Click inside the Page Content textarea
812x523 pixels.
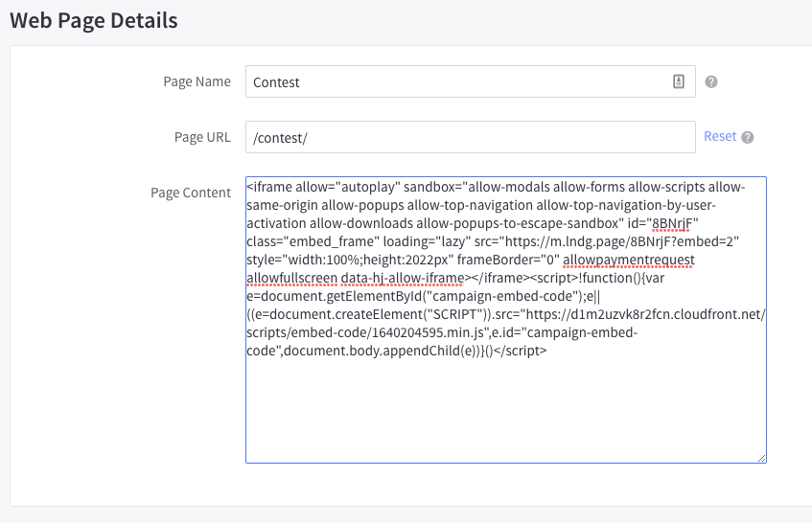506,320
